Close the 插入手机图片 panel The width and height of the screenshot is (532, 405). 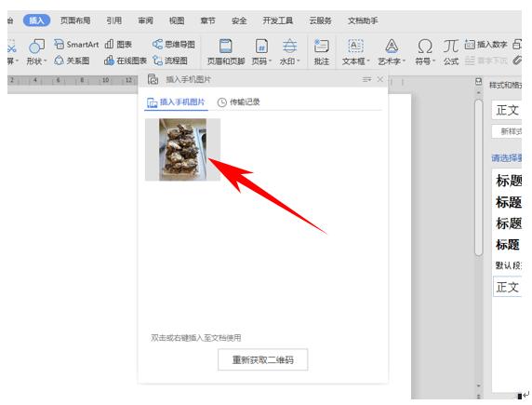(380, 79)
